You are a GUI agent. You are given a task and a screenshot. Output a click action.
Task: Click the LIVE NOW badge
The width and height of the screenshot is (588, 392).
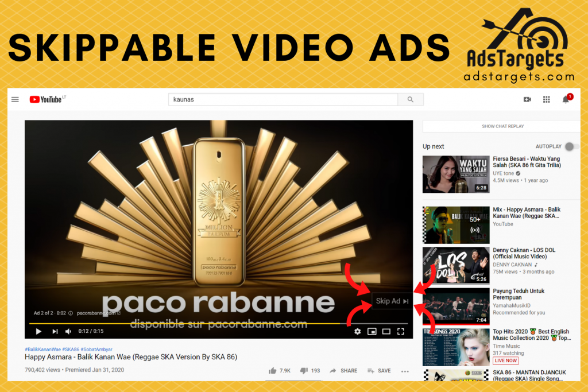point(505,360)
